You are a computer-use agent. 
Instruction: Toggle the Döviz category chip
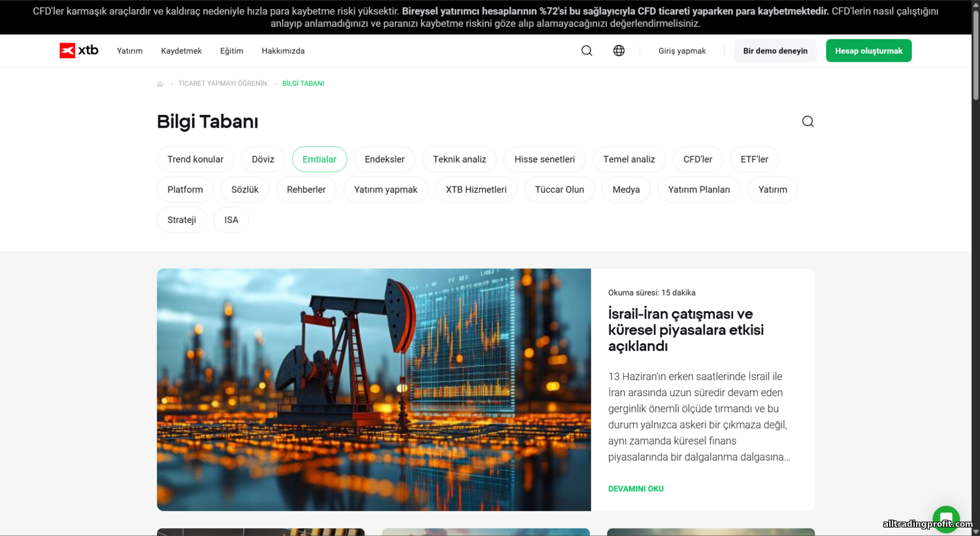[263, 159]
